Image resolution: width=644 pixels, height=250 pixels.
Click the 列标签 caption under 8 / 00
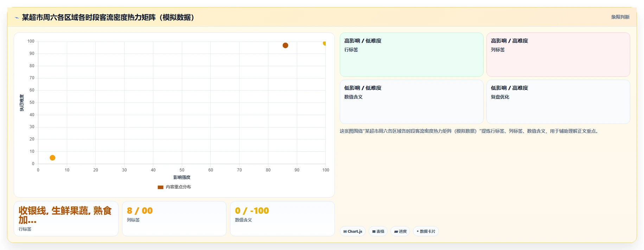[133, 220]
